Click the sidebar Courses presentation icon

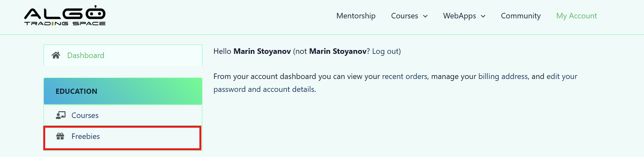pos(61,115)
